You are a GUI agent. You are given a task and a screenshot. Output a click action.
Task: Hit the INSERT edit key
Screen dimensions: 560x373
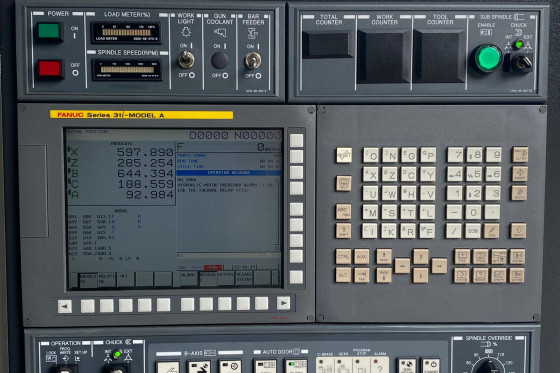pyautogui.click(x=520, y=174)
